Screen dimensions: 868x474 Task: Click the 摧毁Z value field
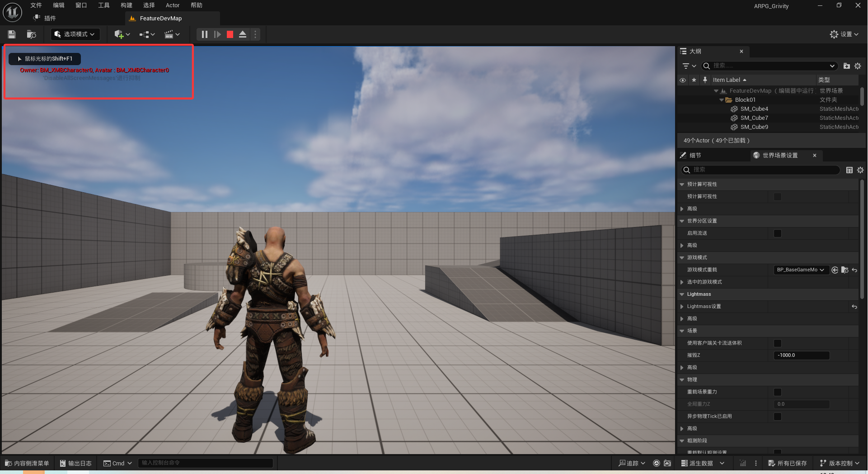tap(802, 355)
